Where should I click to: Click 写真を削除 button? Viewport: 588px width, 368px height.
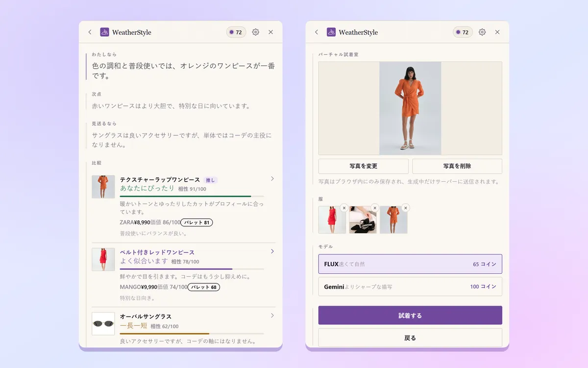[x=457, y=166]
